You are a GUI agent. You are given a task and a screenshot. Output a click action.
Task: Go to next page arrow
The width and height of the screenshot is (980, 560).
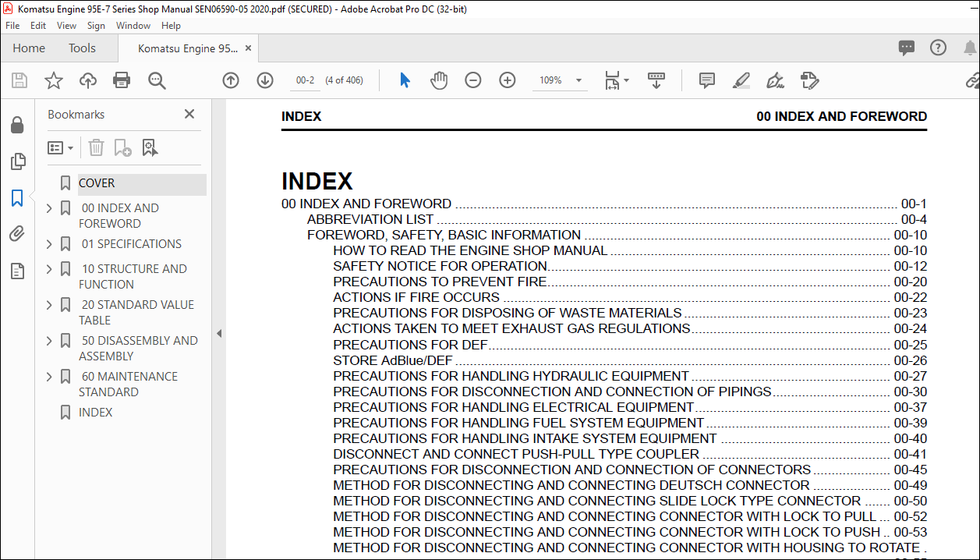click(265, 80)
